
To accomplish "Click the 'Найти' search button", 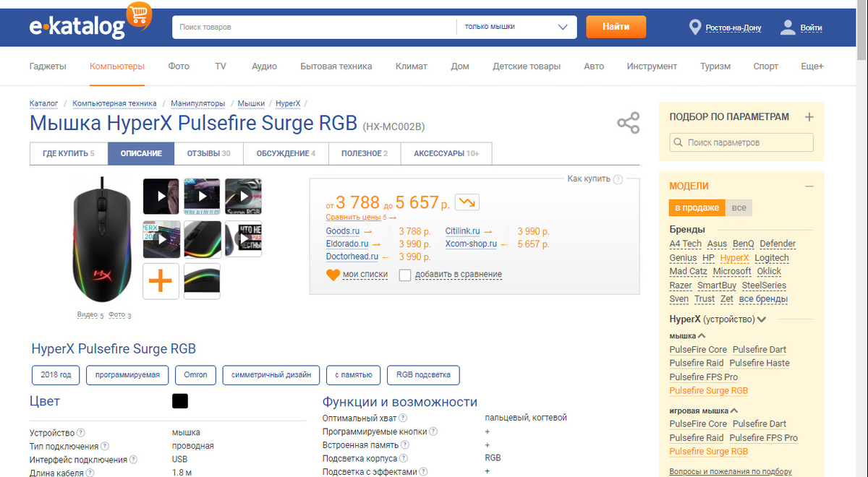I will (616, 27).
